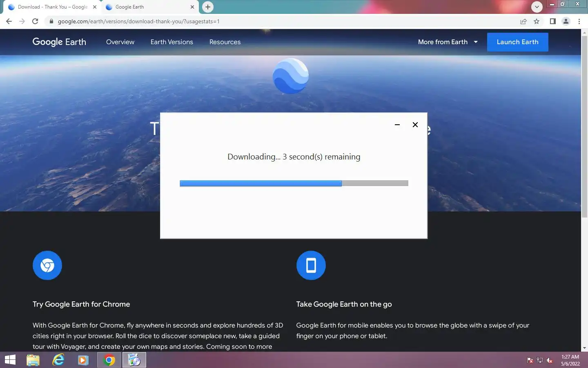Bookmark this page with the star

point(537,21)
